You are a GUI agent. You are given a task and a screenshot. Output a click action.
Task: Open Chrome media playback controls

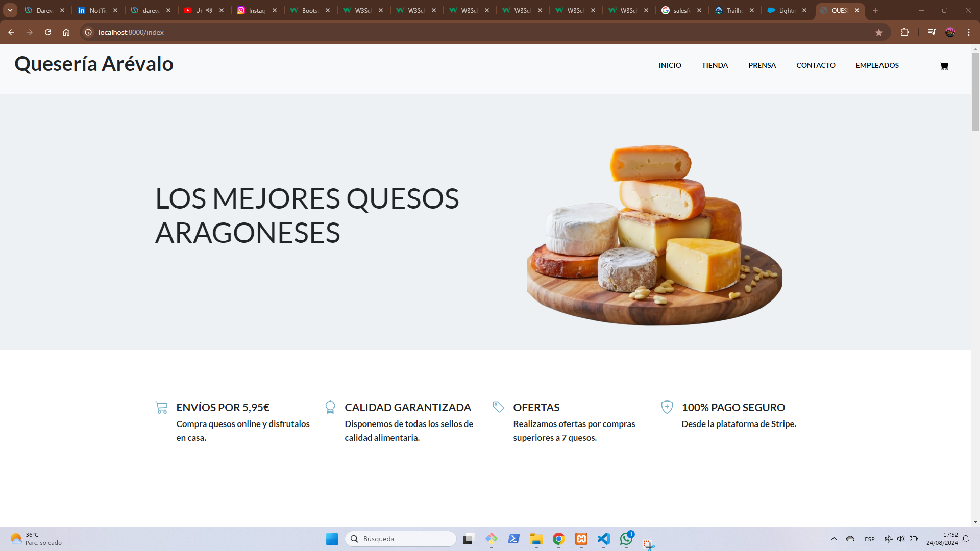click(932, 32)
